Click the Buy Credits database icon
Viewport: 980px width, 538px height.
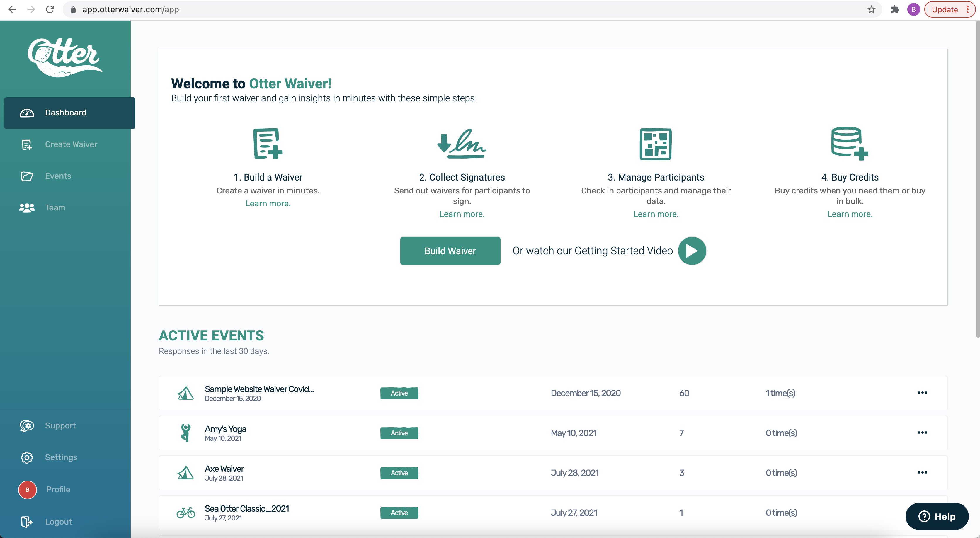(849, 144)
